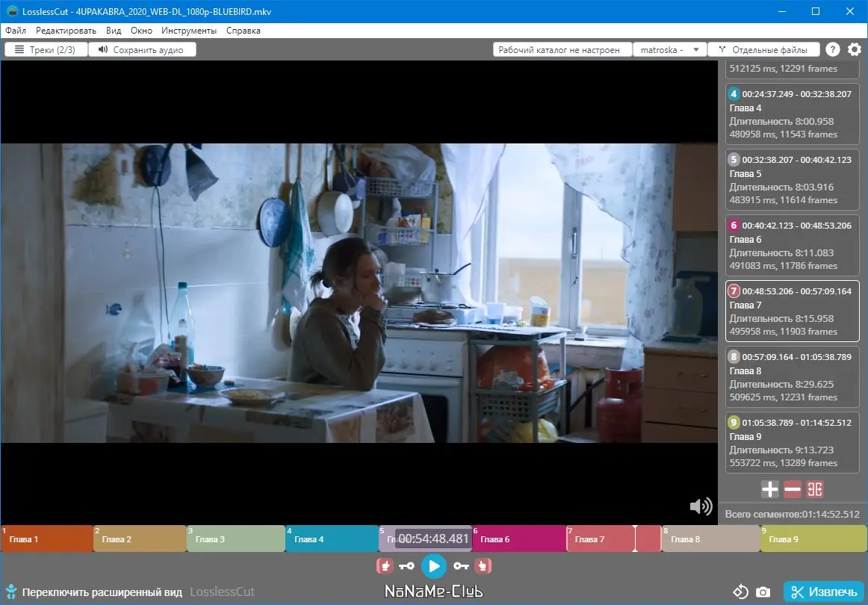This screenshot has width=868, height=605.
Task: Click the number 9 segment badge
Action: (x=734, y=423)
